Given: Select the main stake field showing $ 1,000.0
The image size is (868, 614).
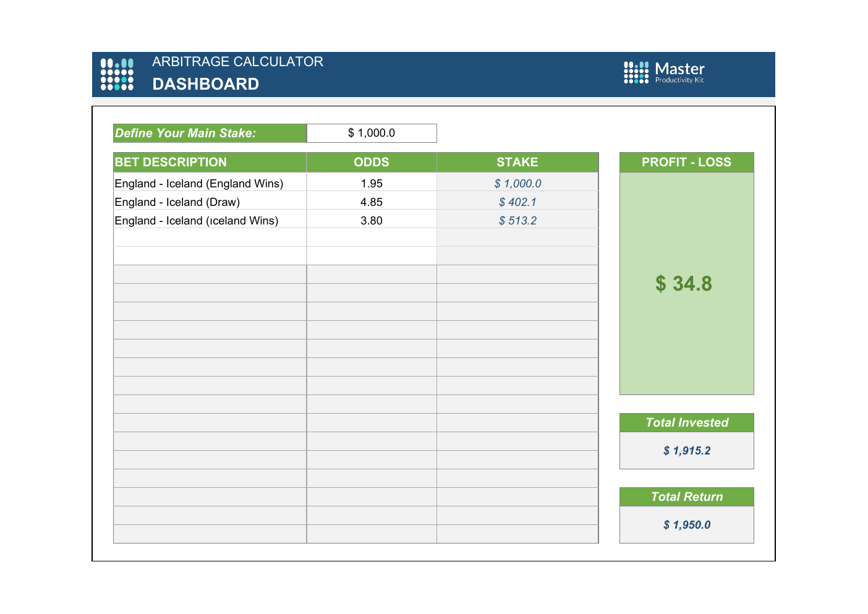Looking at the screenshot, I should (x=372, y=133).
